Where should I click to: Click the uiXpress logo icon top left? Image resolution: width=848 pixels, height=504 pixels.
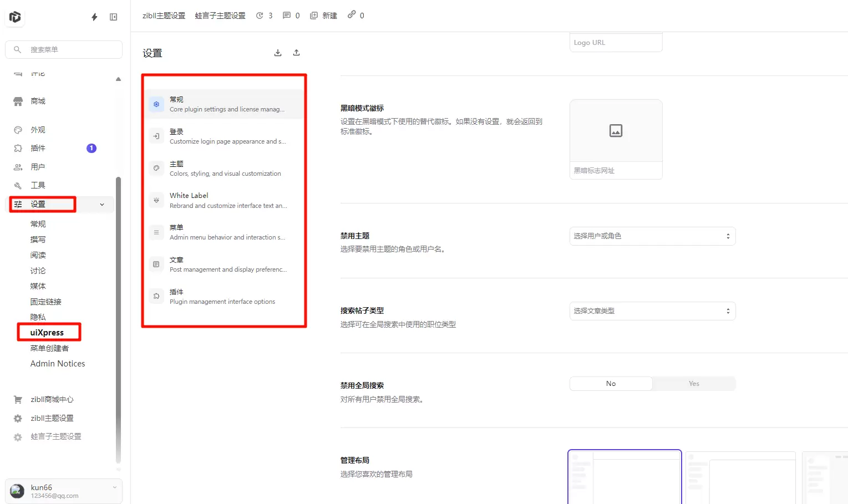(15, 17)
